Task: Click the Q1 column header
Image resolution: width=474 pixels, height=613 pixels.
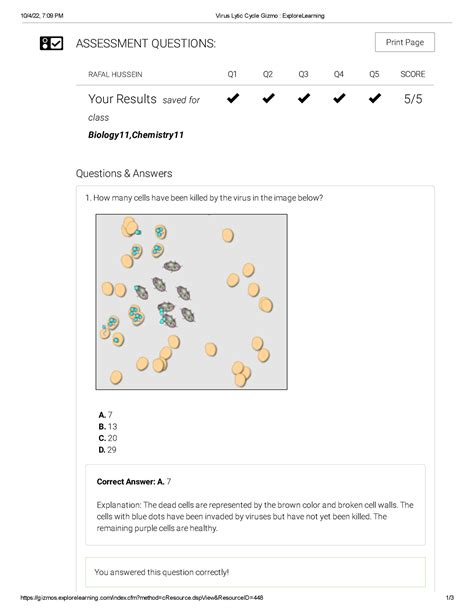Action: tap(232, 74)
